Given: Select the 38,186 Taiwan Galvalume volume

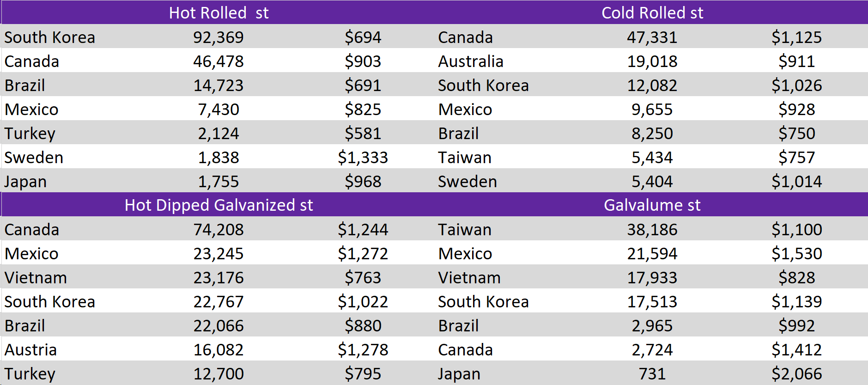Looking at the screenshot, I should pyautogui.click(x=652, y=230).
